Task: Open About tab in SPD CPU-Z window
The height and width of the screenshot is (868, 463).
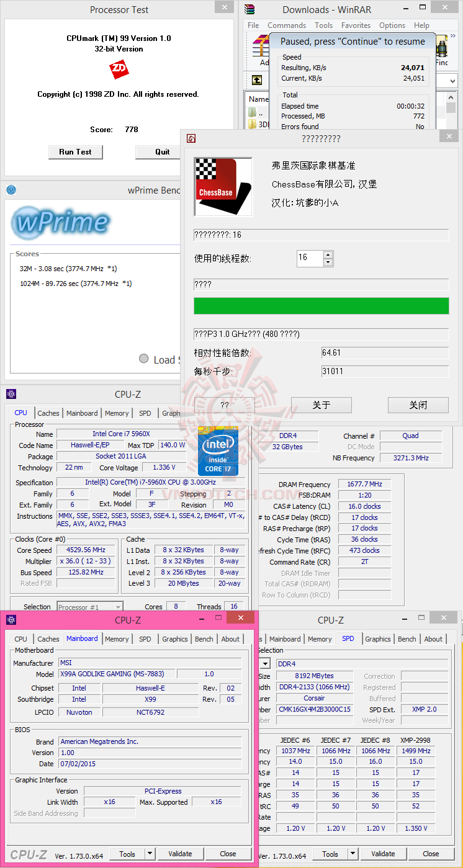Action: pyautogui.click(x=433, y=639)
